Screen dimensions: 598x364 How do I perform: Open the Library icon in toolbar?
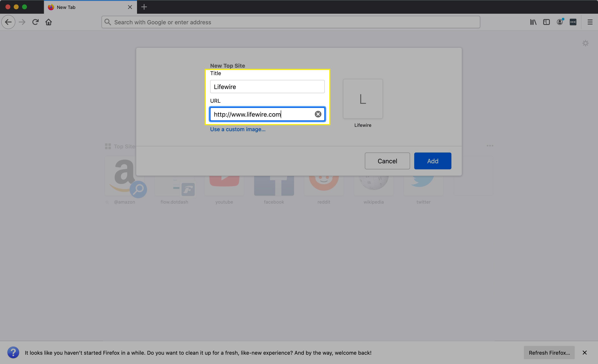click(533, 22)
